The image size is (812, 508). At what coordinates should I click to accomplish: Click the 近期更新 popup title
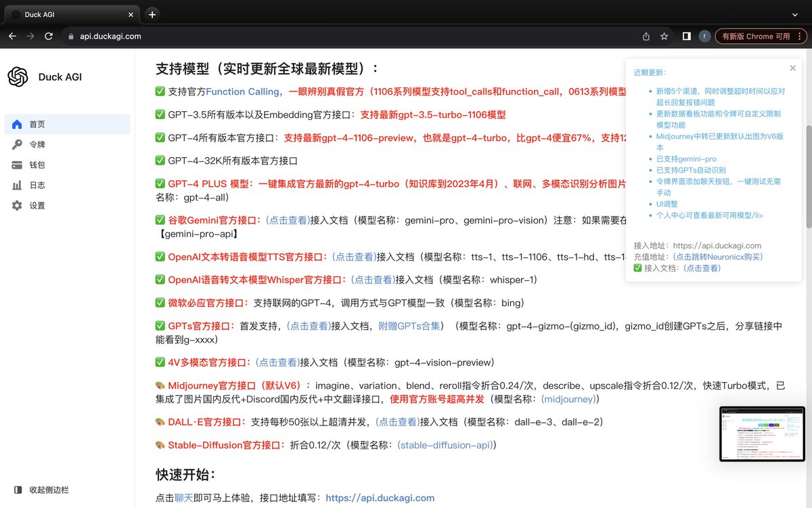click(x=650, y=72)
